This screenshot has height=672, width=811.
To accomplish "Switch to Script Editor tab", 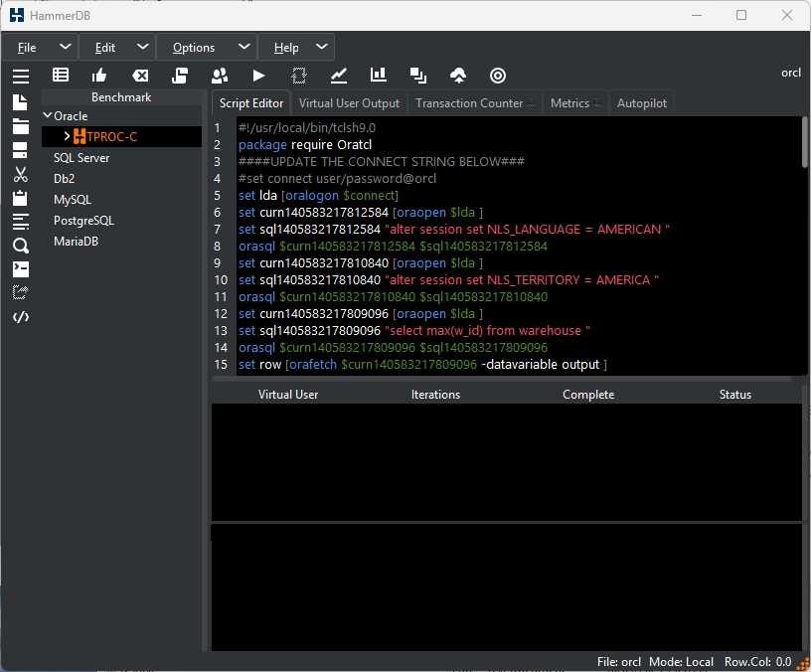I will pos(251,103).
